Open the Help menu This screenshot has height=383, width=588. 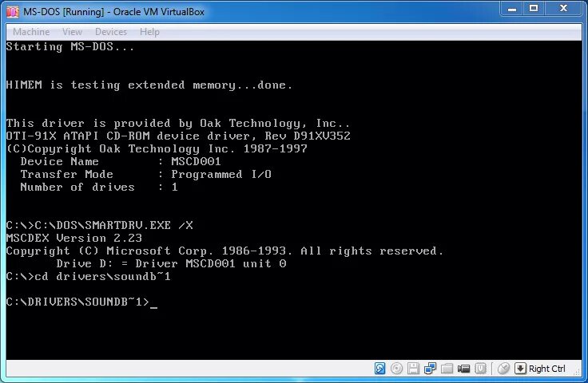tap(149, 32)
